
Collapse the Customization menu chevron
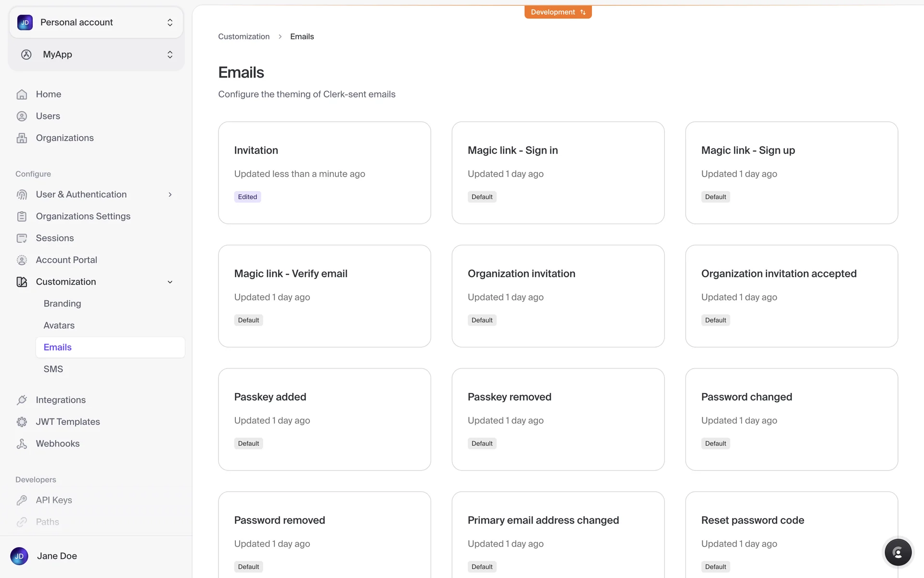click(x=170, y=282)
